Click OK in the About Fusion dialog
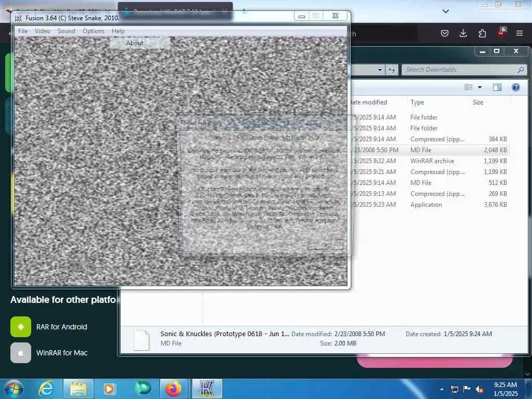The height and width of the screenshot is (399, 532). click(325, 244)
